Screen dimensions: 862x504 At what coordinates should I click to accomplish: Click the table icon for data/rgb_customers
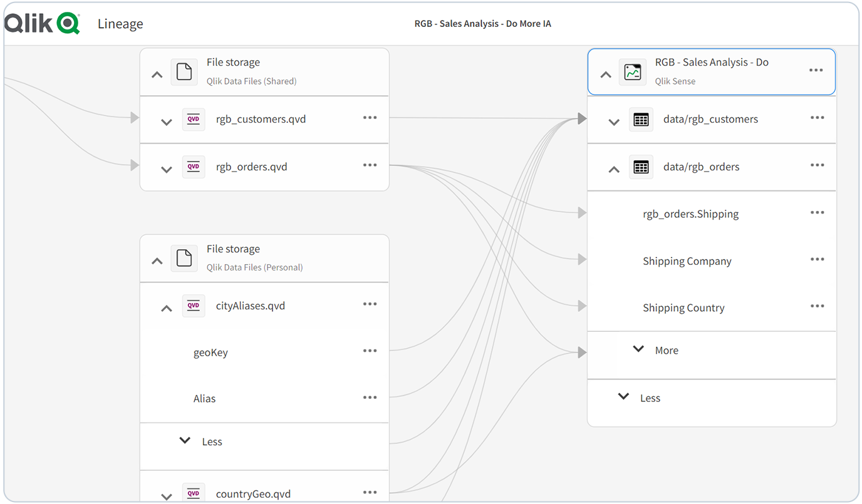click(641, 119)
